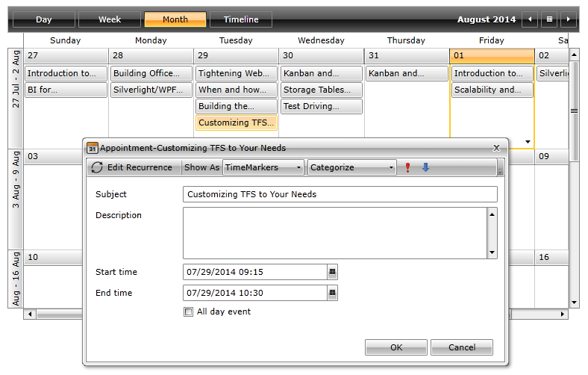Click calendar horizontal scroll left arrow
Viewport: 588px width, 375px height.
coord(30,314)
